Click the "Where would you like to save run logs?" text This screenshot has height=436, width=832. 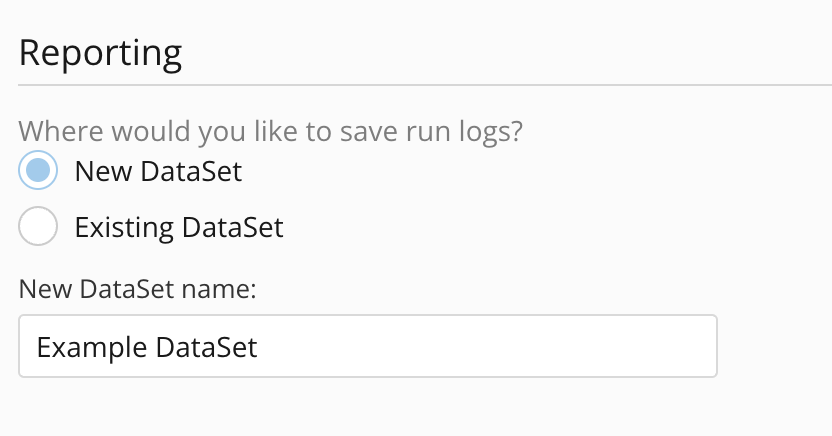pos(270,132)
